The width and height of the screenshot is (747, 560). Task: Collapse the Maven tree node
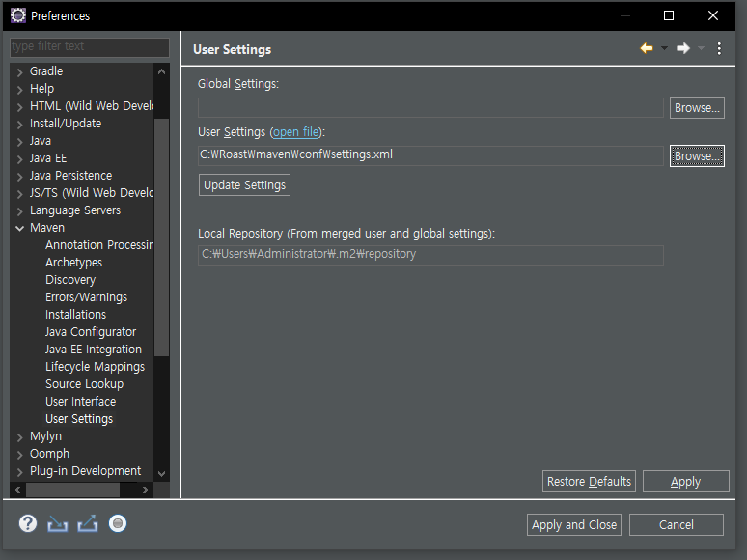19,228
